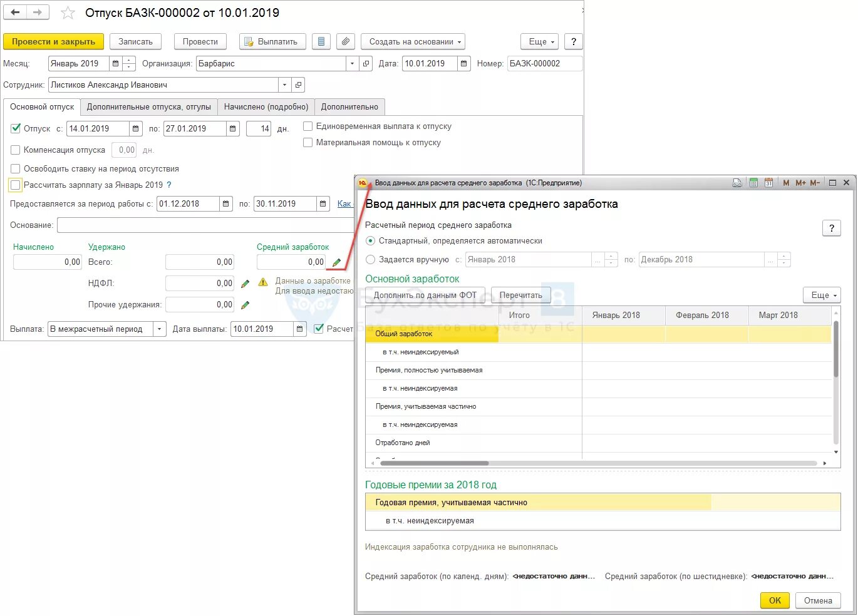Mark document as favorite with star icon
Image resolution: width=858 pixels, height=616 pixels.
click(x=68, y=13)
